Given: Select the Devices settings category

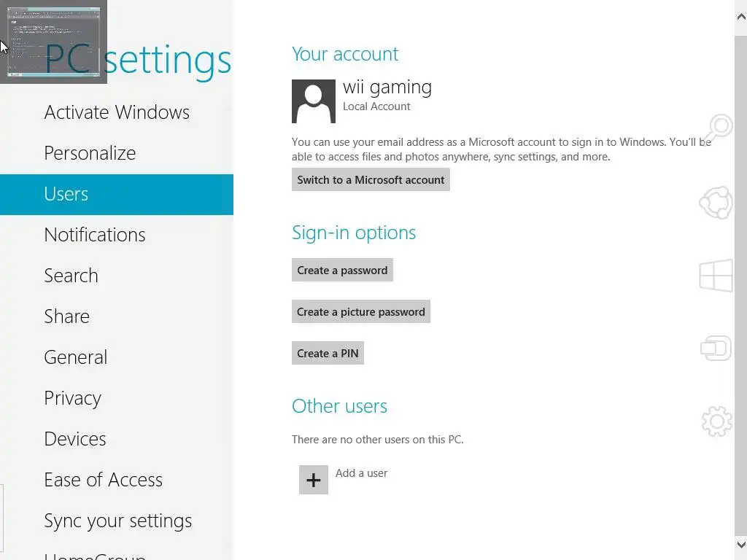Looking at the screenshot, I should (117, 439).
